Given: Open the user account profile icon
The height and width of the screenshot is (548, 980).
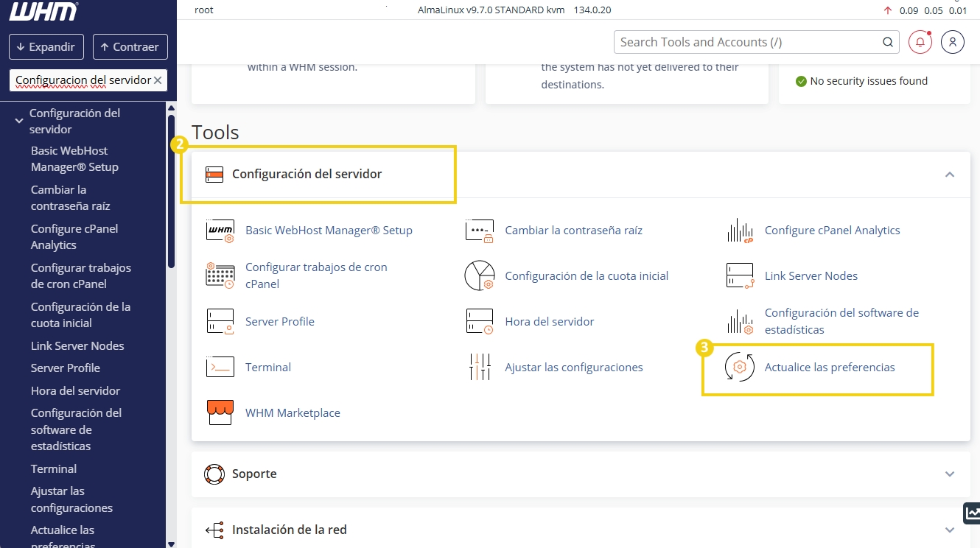Looking at the screenshot, I should [953, 42].
